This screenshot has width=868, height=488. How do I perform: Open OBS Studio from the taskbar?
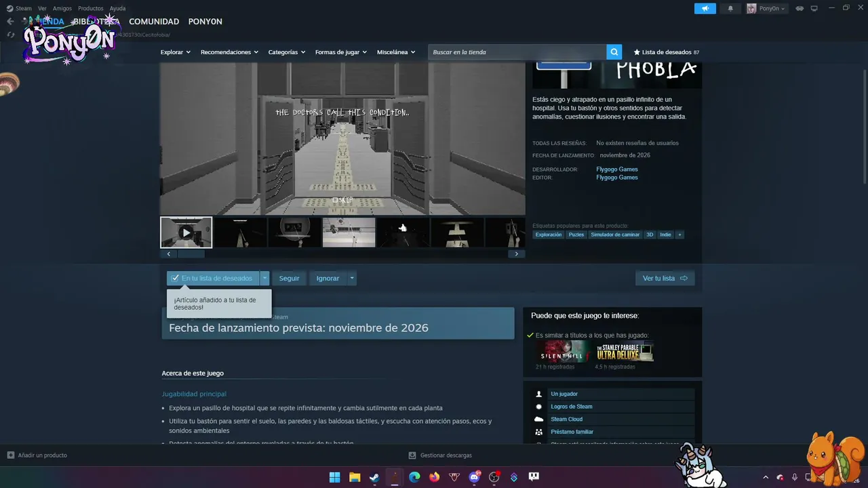tap(494, 477)
